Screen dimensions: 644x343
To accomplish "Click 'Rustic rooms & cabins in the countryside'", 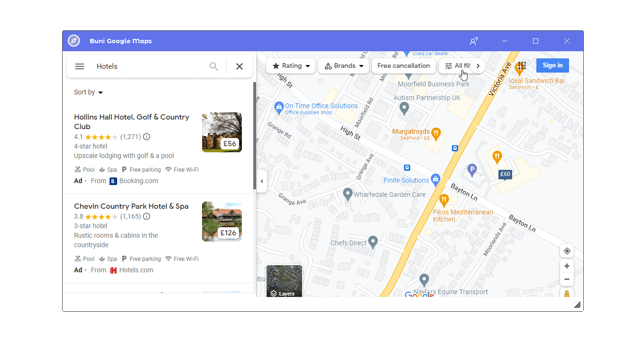I will (116, 240).
